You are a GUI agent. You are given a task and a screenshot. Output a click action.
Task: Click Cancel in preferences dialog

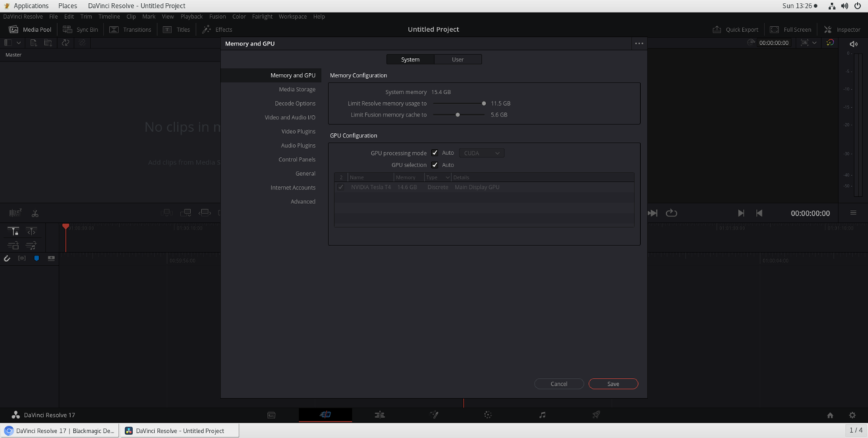pos(559,384)
